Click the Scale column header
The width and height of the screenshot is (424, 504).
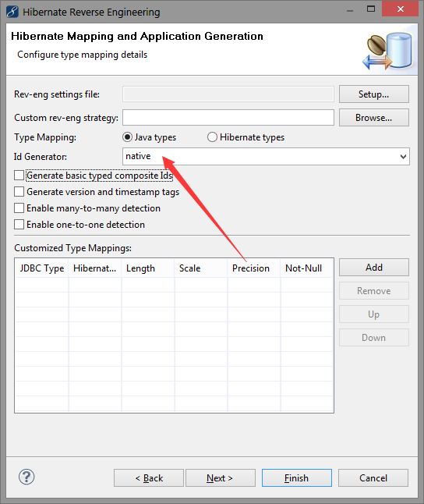(x=201, y=268)
